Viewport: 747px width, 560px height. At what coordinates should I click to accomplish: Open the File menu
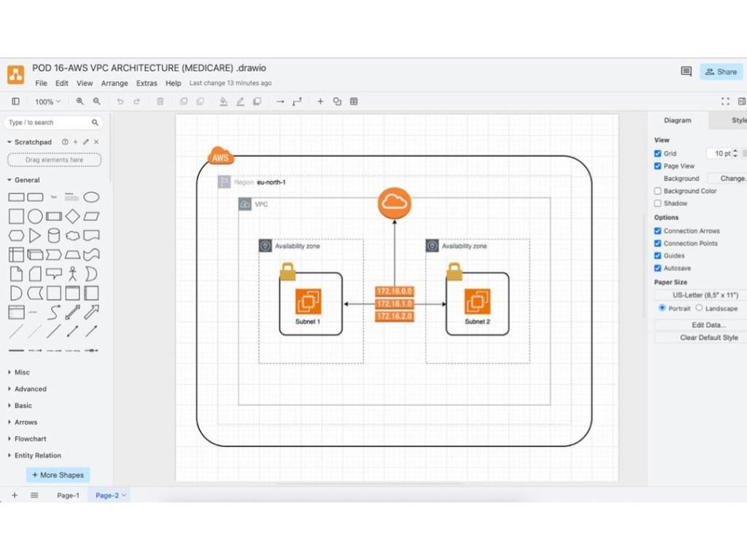click(41, 83)
